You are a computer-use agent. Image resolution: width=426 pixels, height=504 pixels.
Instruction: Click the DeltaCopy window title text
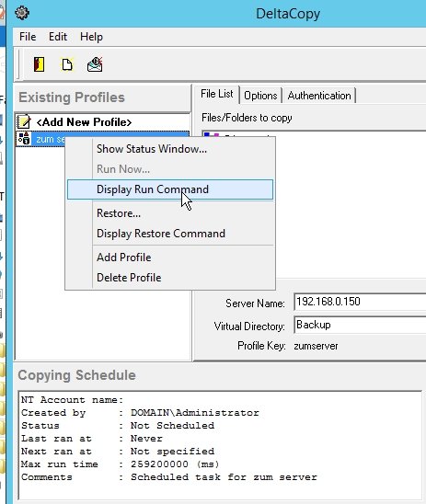click(288, 14)
